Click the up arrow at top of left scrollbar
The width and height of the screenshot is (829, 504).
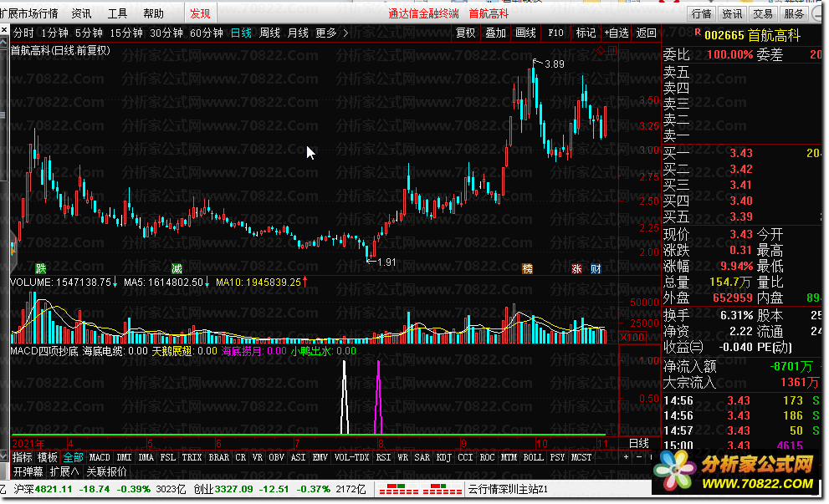3,43
